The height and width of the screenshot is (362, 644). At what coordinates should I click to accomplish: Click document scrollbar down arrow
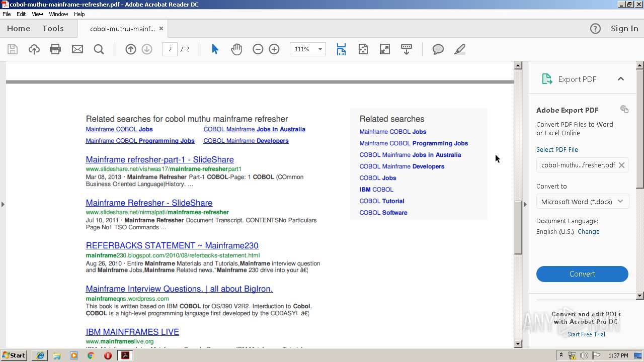pos(518,344)
